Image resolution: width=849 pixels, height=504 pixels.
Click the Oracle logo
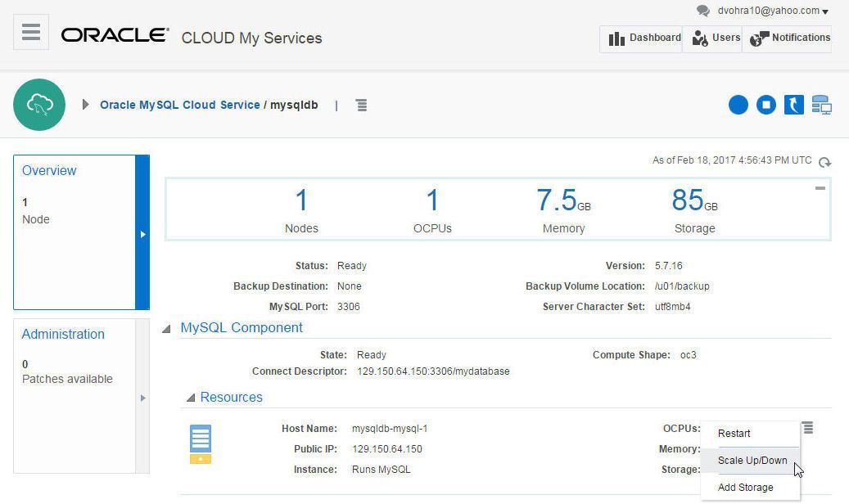click(x=115, y=35)
